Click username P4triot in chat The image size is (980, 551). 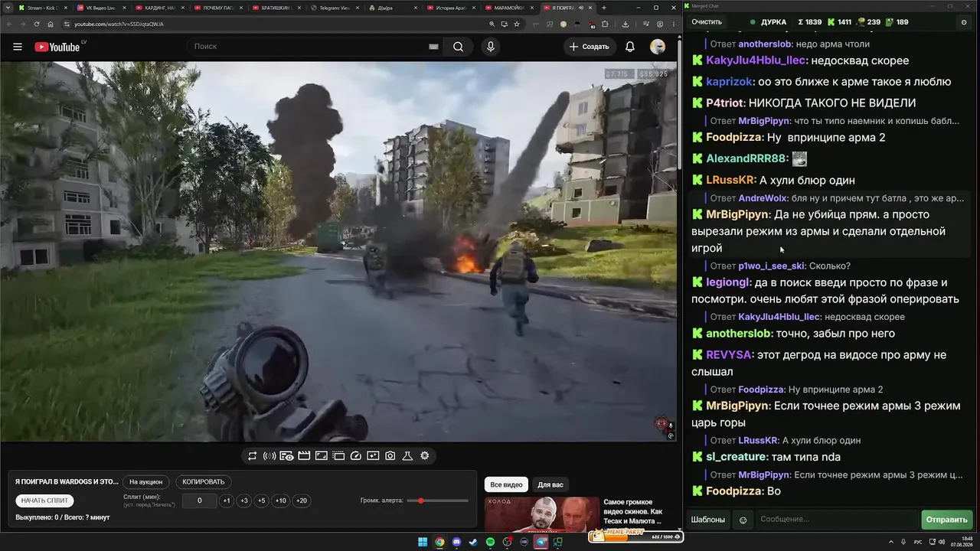pyautogui.click(x=725, y=103)
